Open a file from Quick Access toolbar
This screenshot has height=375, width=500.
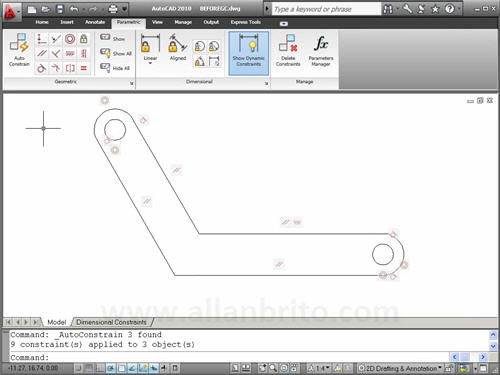46,9
